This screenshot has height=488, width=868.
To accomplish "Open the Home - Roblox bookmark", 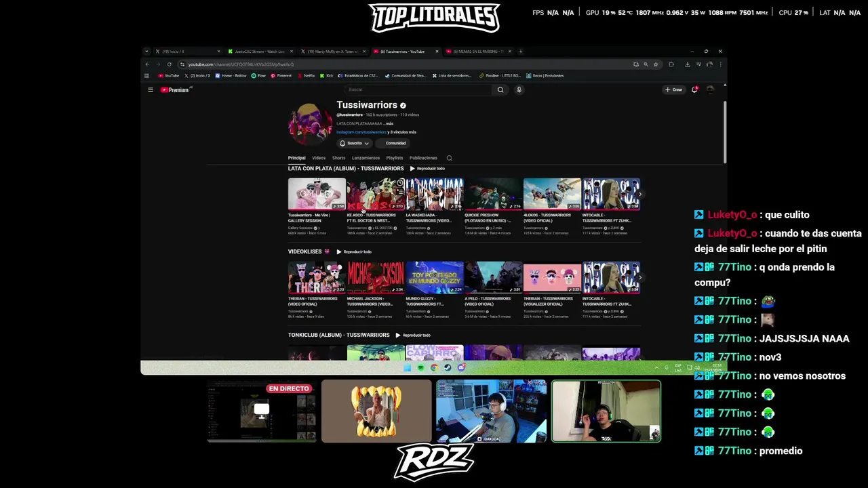I will [231, 76].
